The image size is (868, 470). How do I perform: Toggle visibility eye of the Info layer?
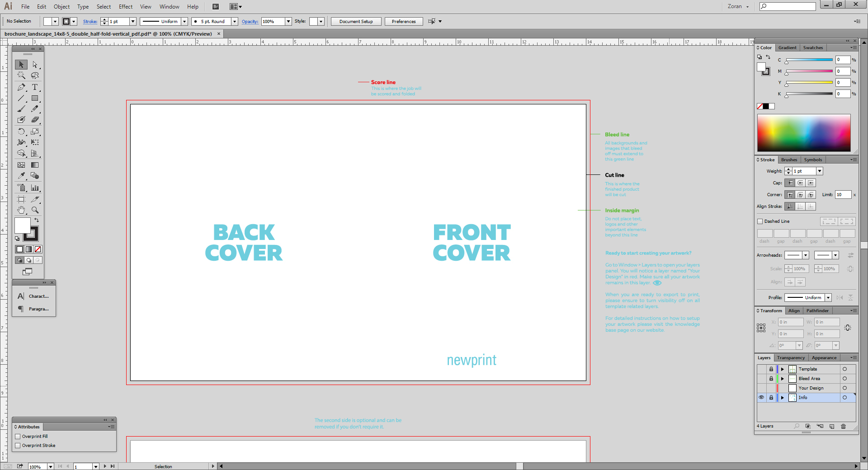(761, 398)
